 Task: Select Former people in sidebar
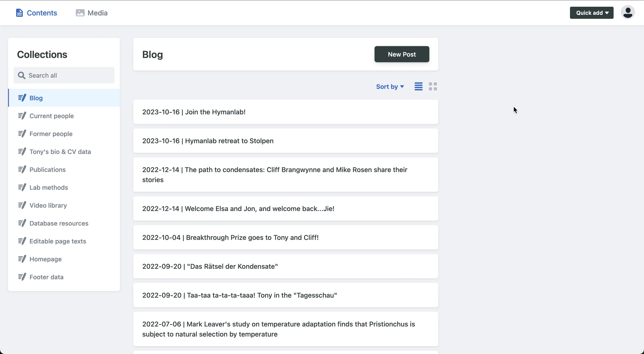coord(51,133)
